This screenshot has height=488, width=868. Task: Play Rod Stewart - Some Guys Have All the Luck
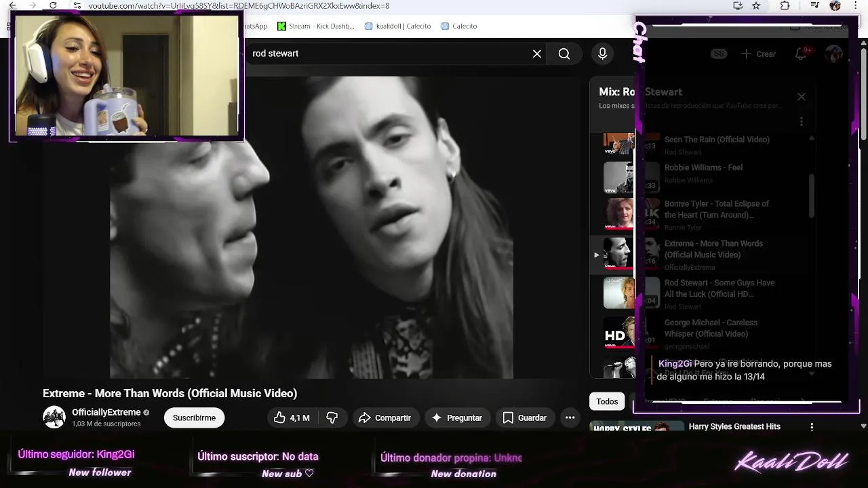pyautogui.click(x=719, y=288)
